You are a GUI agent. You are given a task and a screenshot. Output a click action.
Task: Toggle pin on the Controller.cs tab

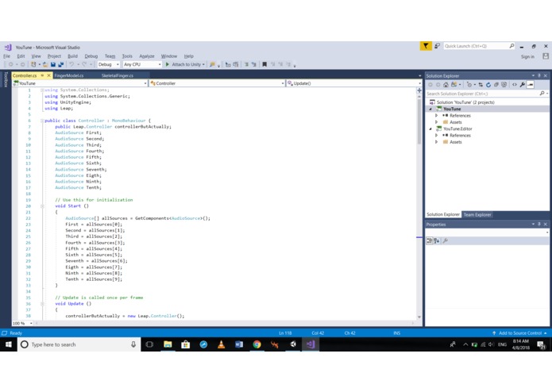coord(42,75)
